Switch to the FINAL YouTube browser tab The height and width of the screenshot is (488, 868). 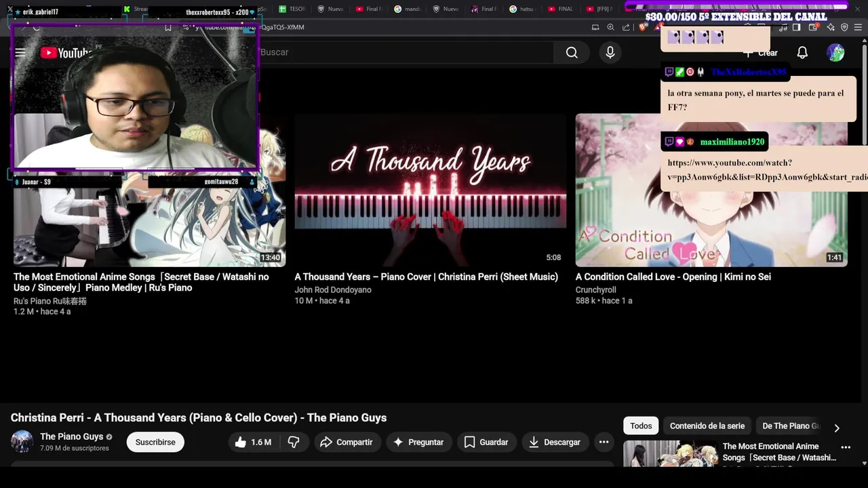[561, 9]
